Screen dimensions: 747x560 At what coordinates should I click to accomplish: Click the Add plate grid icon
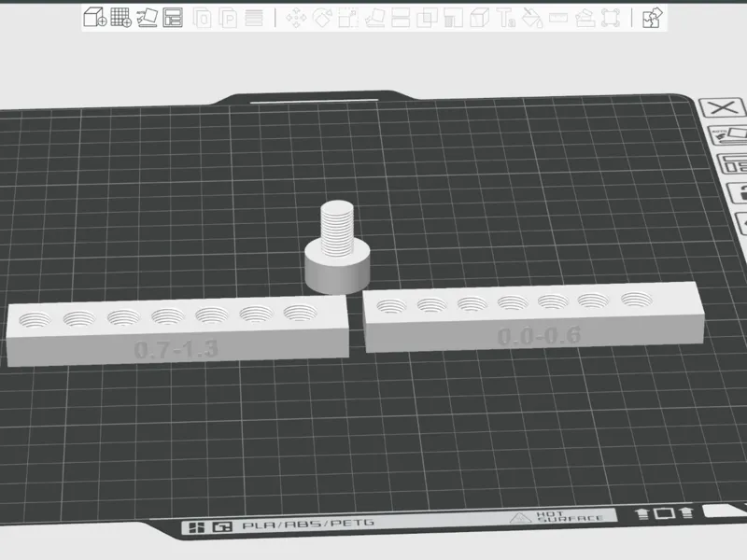pos(121,18)
